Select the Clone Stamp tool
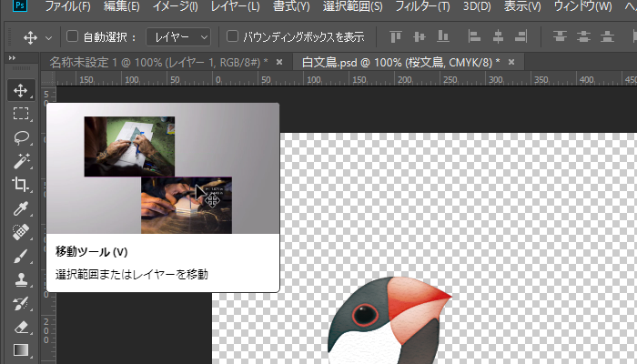This screenshot has width=637, height=364. 21,280
